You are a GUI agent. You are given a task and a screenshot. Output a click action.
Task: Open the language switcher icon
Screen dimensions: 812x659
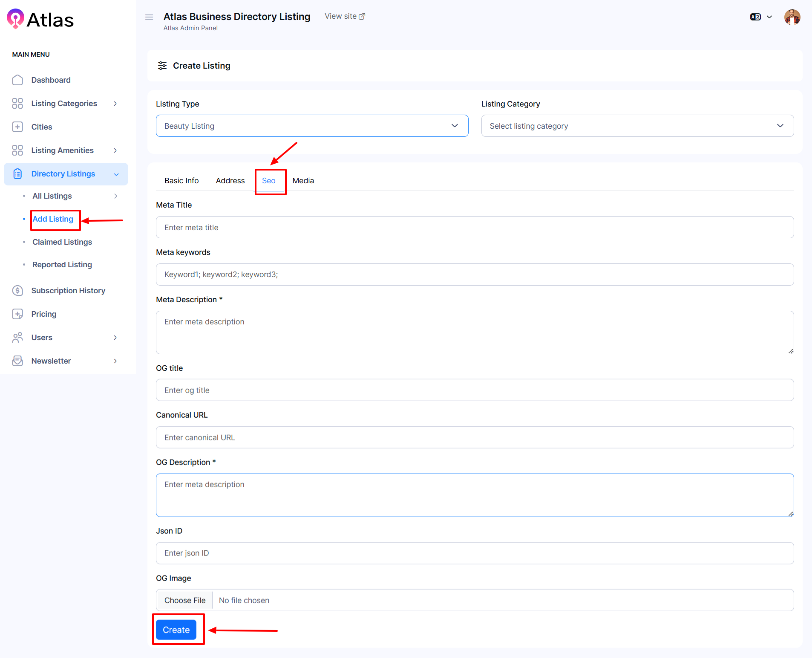point(756,17)
